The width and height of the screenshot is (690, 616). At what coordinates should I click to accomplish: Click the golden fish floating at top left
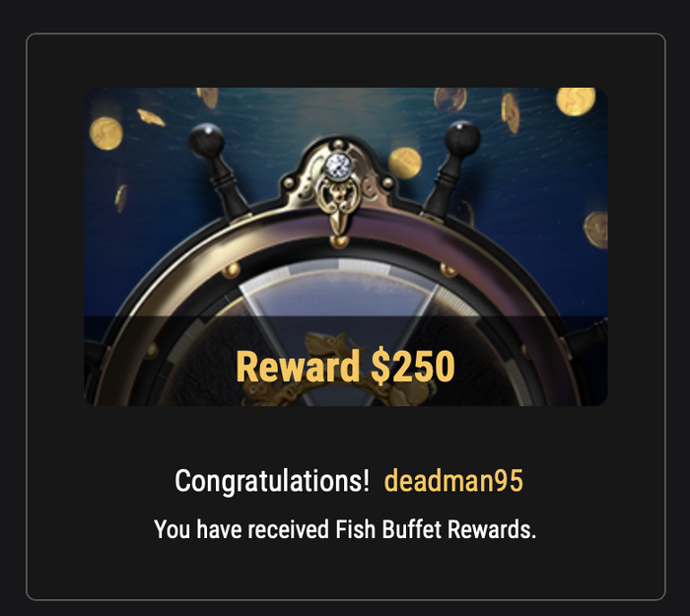151,117
